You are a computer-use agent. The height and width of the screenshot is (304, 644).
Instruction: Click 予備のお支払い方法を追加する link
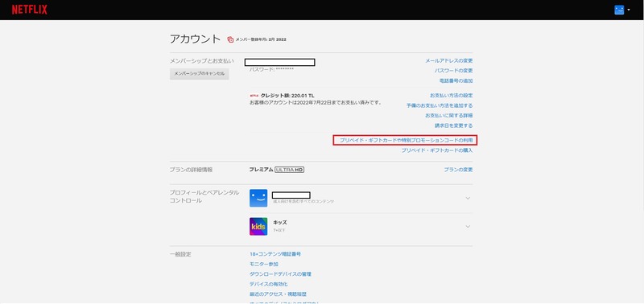(440, 105)
